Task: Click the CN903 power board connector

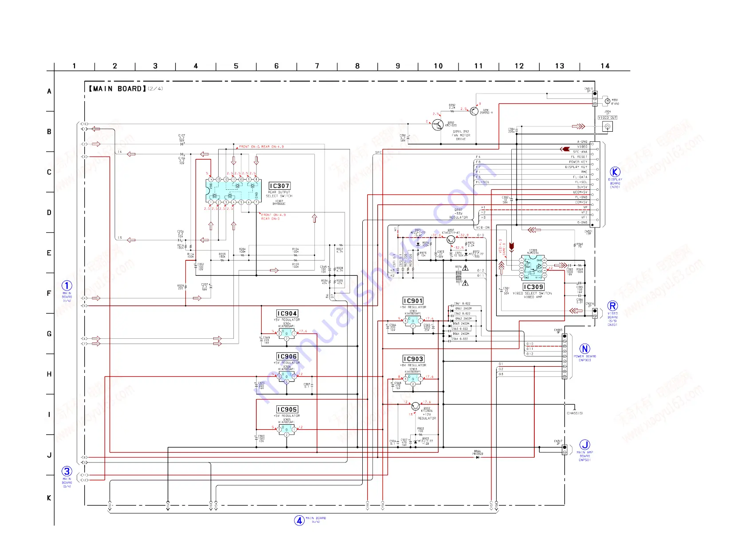Action: (x=565, y=356)
